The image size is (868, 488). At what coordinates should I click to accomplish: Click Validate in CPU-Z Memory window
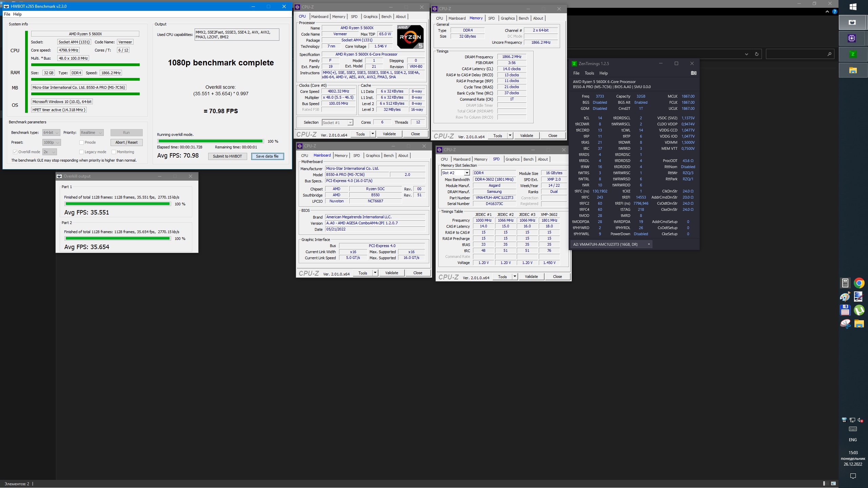pos(527,136)
